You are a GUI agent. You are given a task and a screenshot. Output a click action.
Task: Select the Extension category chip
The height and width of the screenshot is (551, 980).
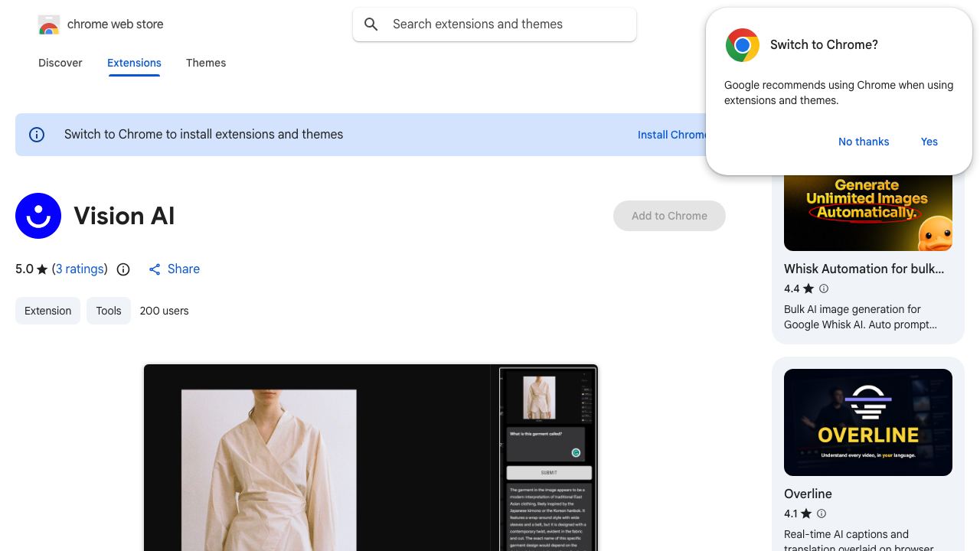click(x=47, y=311)
